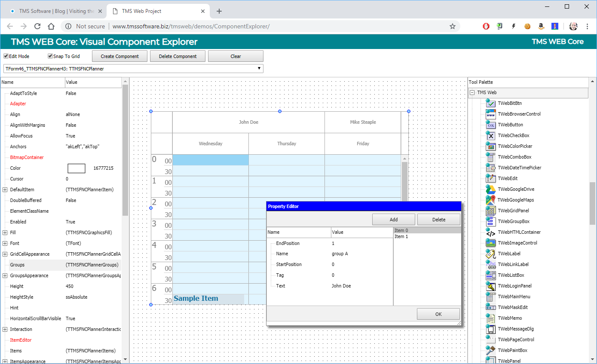Expand the DefaultItem property node
The height and width of the screenshot is (364, 597).
[5, 190]
